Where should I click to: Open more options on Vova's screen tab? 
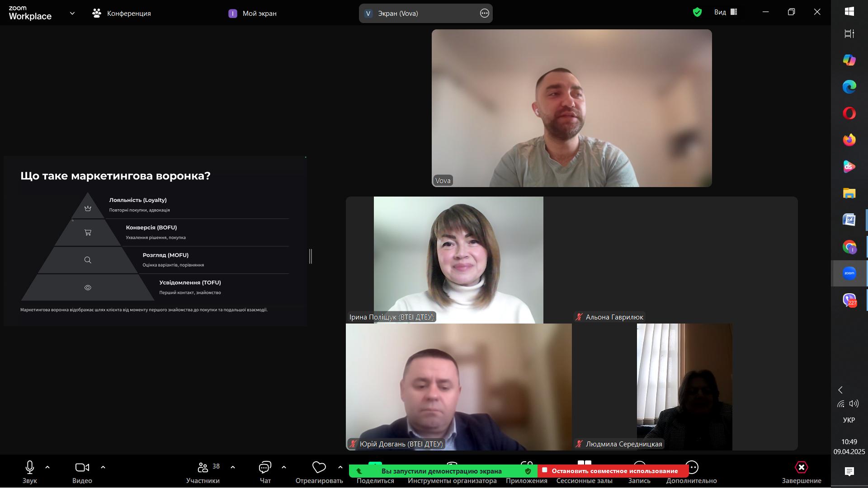[484, 13]
